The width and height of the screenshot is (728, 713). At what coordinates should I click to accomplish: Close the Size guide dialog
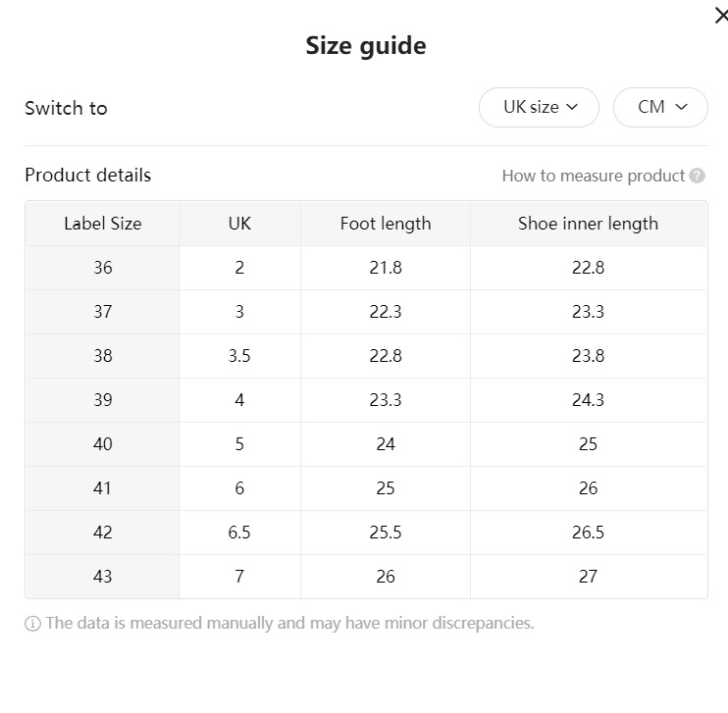click(x=721, y=15)
